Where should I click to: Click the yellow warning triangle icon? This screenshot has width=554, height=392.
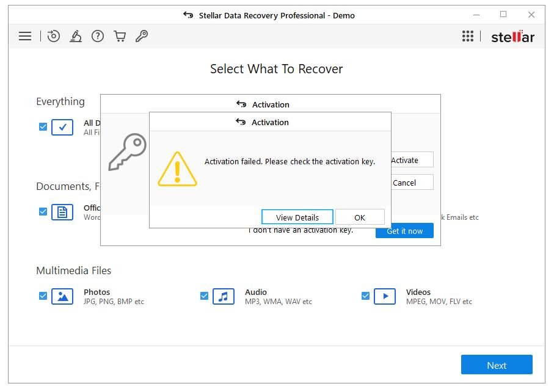(177, 169)
